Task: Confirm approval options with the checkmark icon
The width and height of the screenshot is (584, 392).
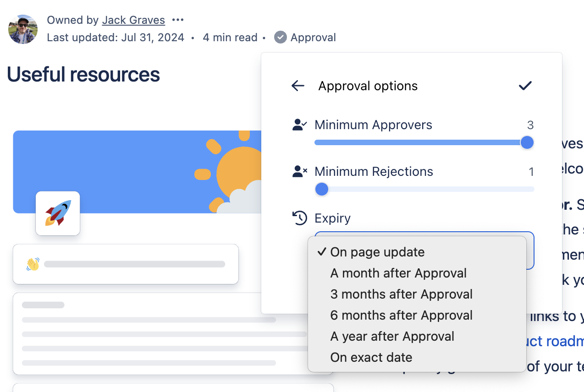Action: coord(525,86)
